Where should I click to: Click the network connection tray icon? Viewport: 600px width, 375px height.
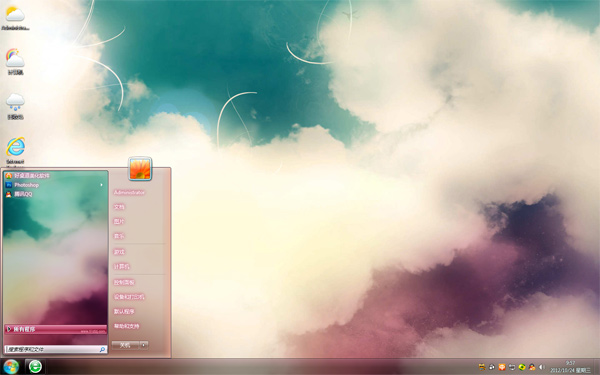[492, 367]
